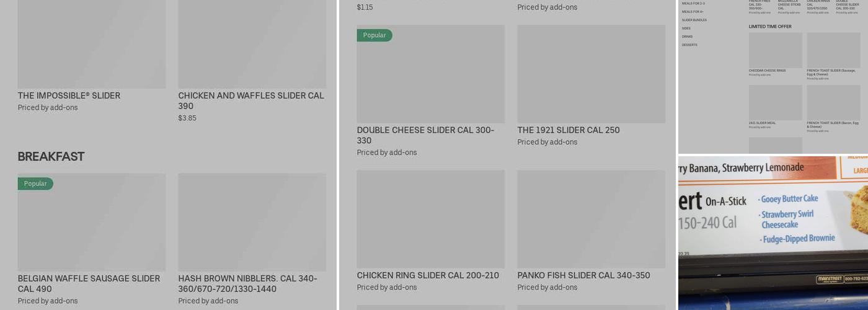Go to Sides menu category

click(686, 28)
